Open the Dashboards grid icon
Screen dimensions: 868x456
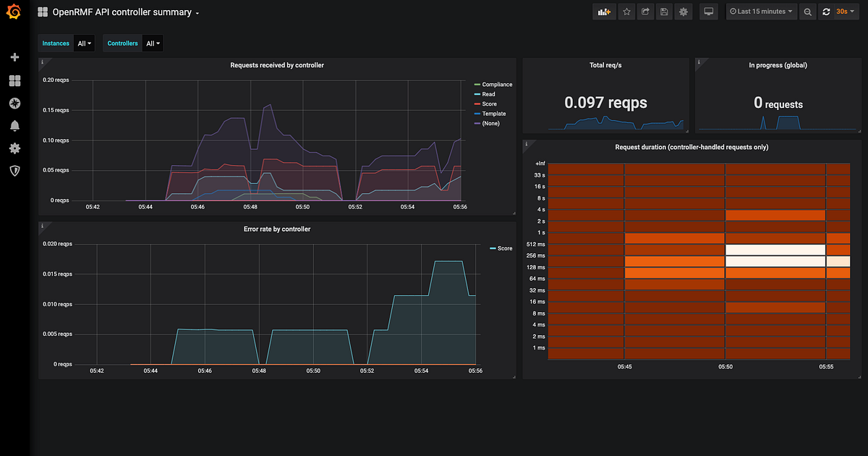14,80
